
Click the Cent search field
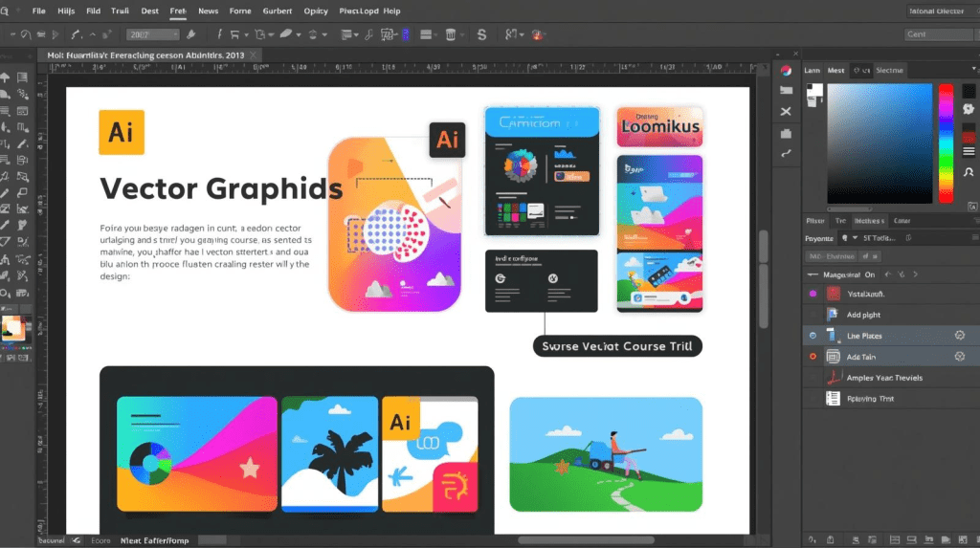[x=940, y=34]
